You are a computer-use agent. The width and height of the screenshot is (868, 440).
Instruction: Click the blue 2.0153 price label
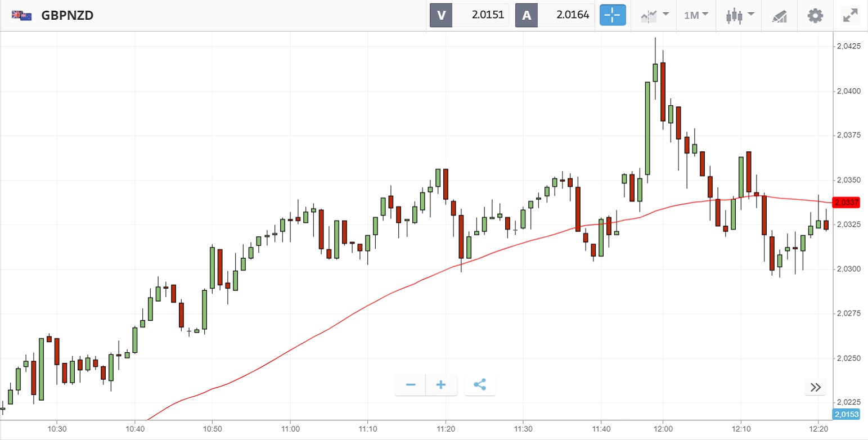(x=847, y=415)
